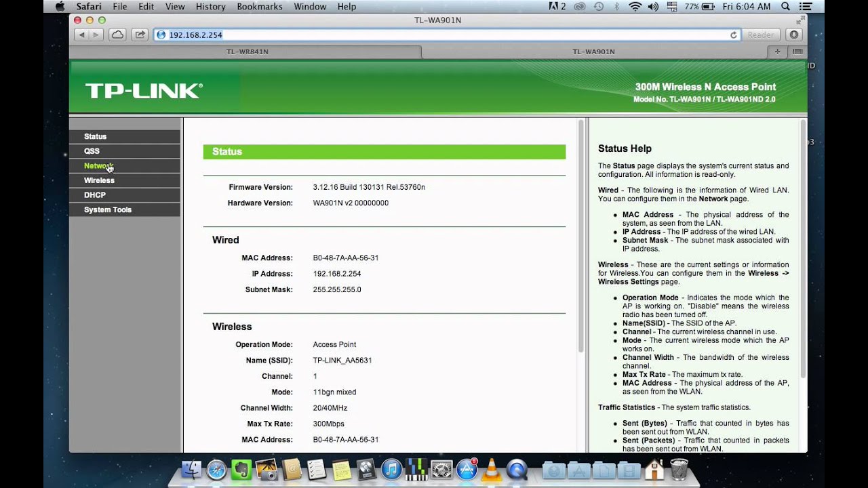Open App Store from the Dock
This screenshot has height=488, width=868.
(467, 469)
